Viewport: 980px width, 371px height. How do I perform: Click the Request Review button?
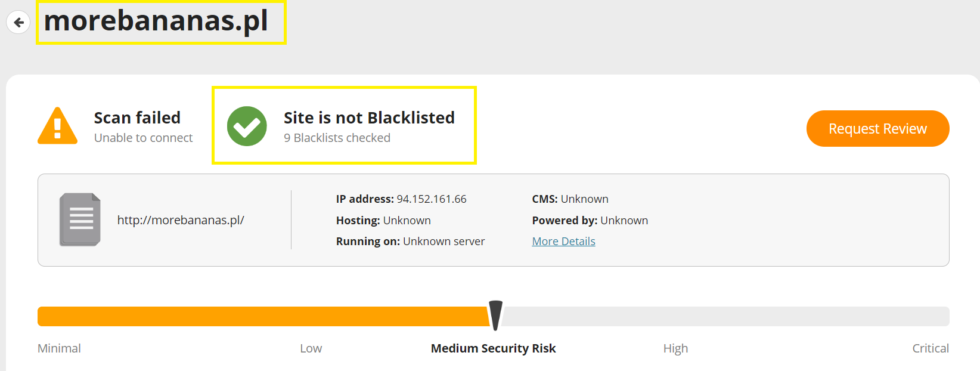pyautogui.click(x=877, y=128)
